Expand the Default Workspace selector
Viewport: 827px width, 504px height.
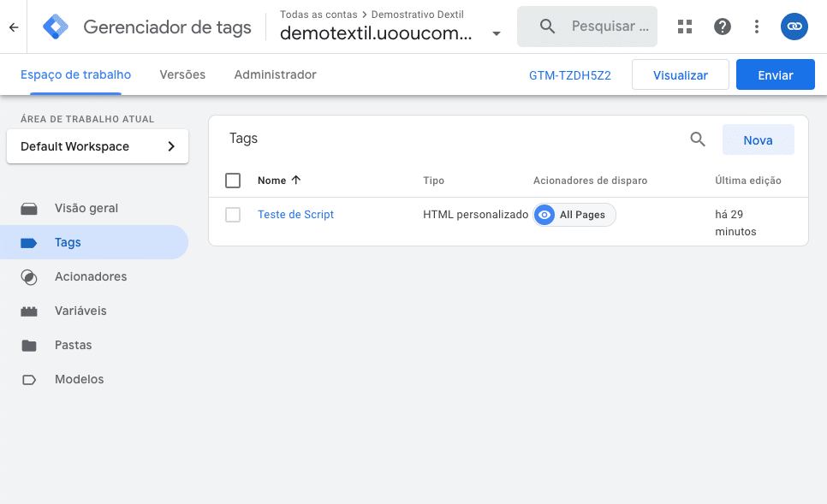pos(98,146)
